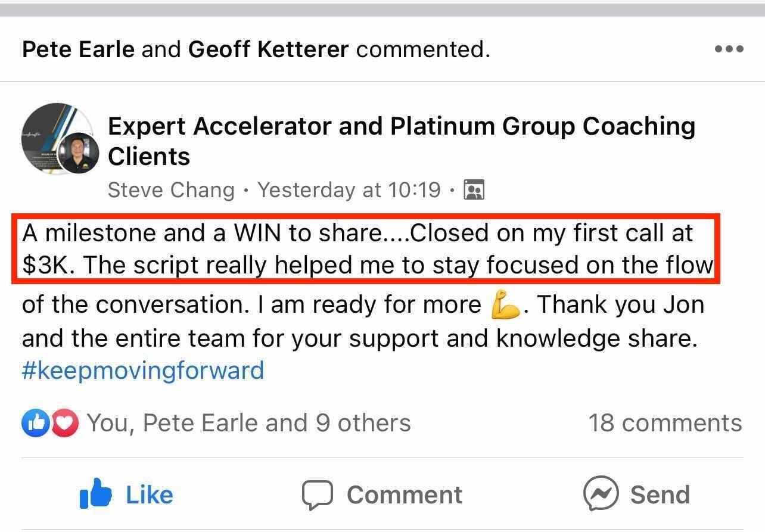Open Pete Earle's name in the top notification line
The height and width of the screenshot is (532, 765).
[x=78, y=49]
